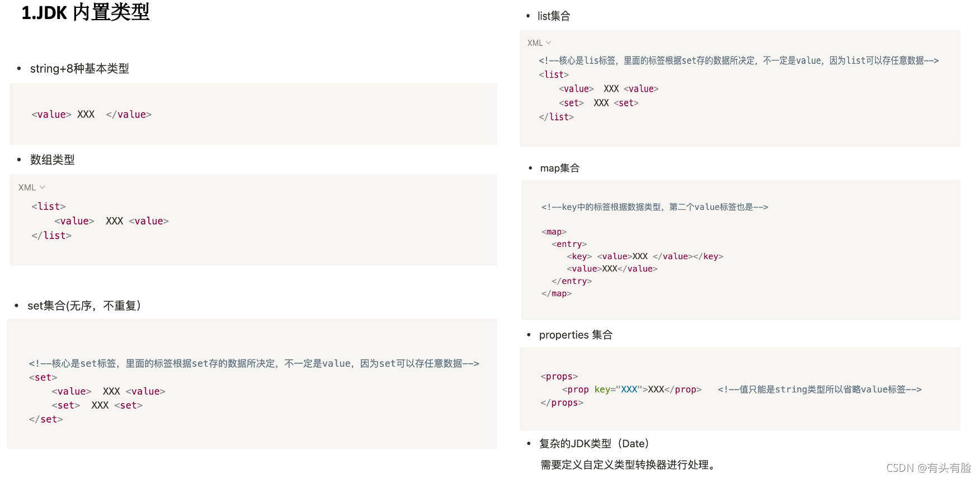This screenshot has width=980, height=478.
Task: Click the bullet text "properties 集合"
Action: [x=576, y=335]
